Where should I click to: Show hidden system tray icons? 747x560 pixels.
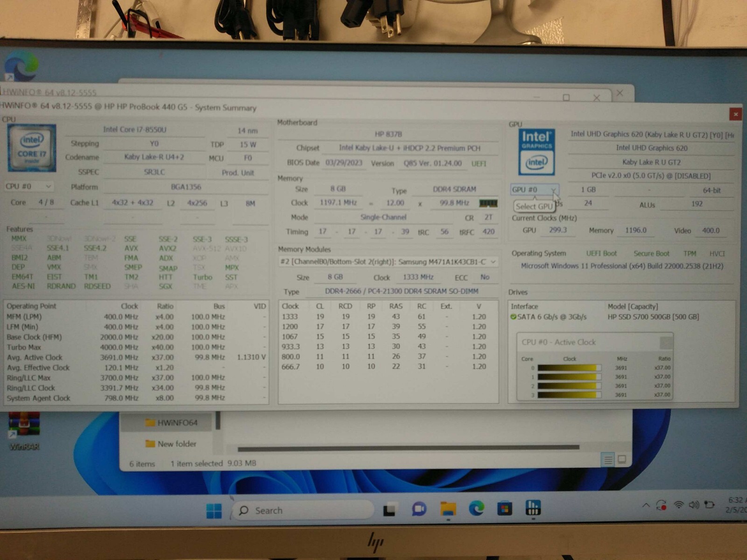click(646, 505)
